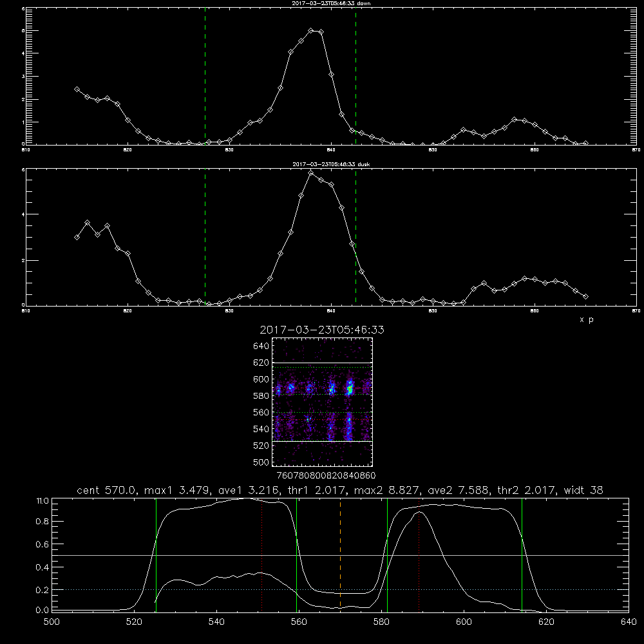
Task: Click the y-axis label 0.0 of the bottom plot
Action: click(x=43, y=610)
